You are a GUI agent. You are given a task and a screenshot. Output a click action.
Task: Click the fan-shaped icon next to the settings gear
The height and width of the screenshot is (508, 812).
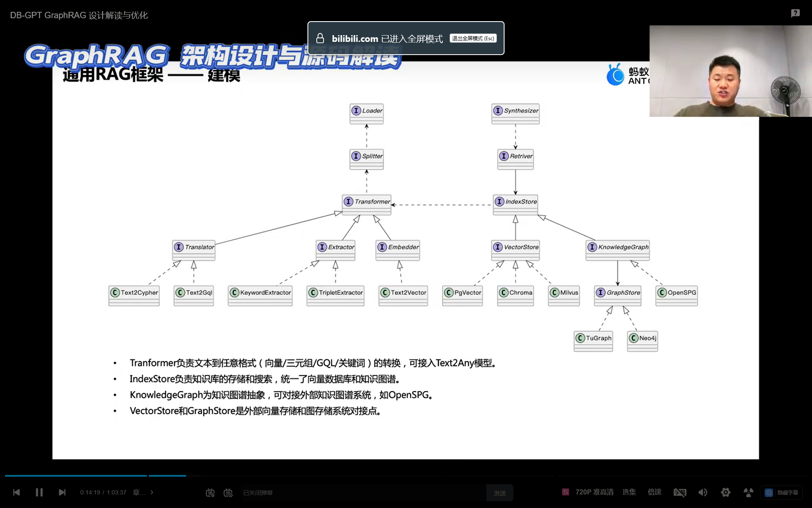tap(748, 492)
